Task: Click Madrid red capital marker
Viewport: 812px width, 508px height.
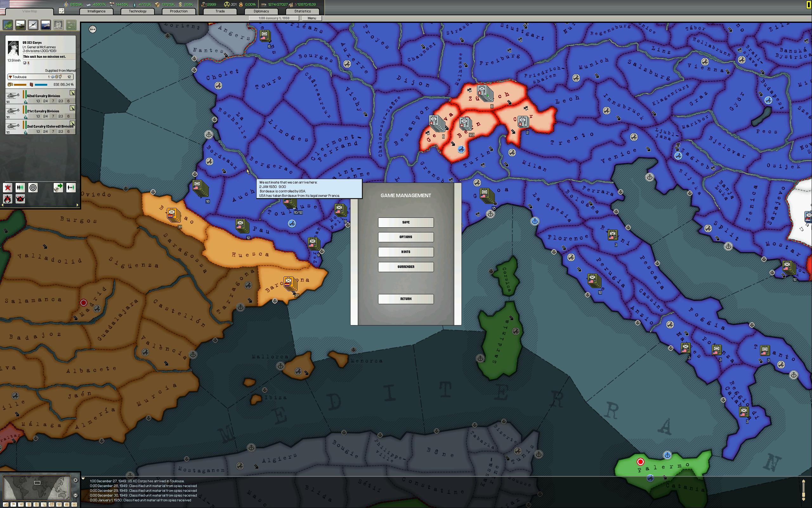Action: click(x=83, y=303)
